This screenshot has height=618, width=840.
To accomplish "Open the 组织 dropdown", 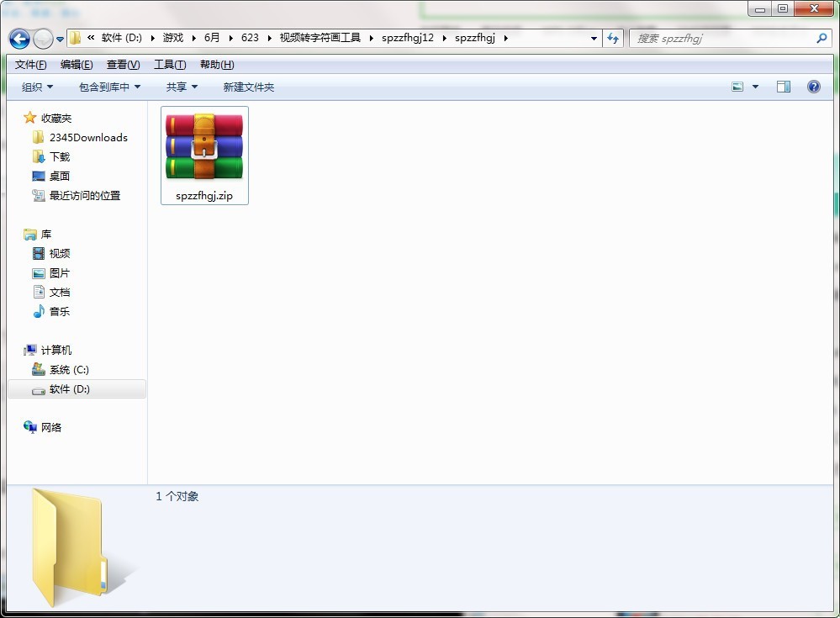I will coord(37,87).
